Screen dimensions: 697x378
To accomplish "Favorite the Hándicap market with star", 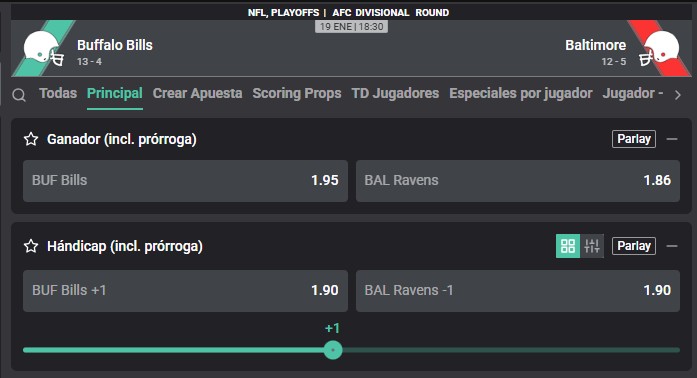I will pos(31,246).
